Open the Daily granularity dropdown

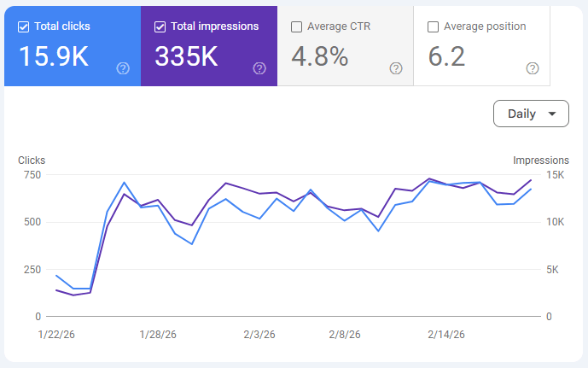point(531,114)
